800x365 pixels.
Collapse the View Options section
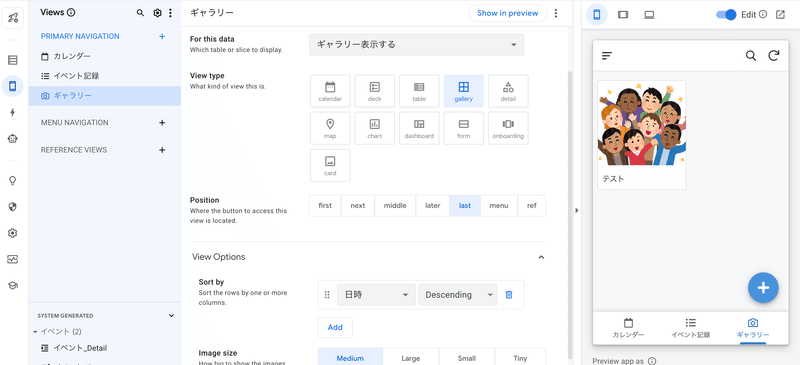[x=541, y=257]
